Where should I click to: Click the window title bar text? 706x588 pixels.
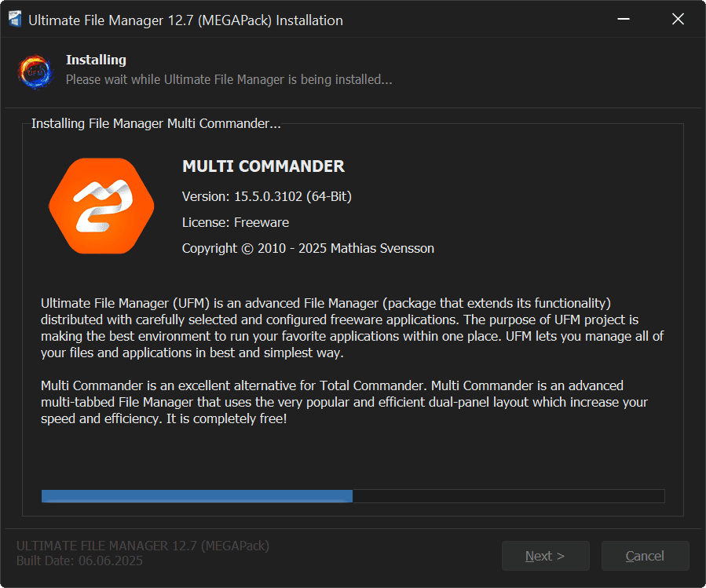click(x=185, y=20)
